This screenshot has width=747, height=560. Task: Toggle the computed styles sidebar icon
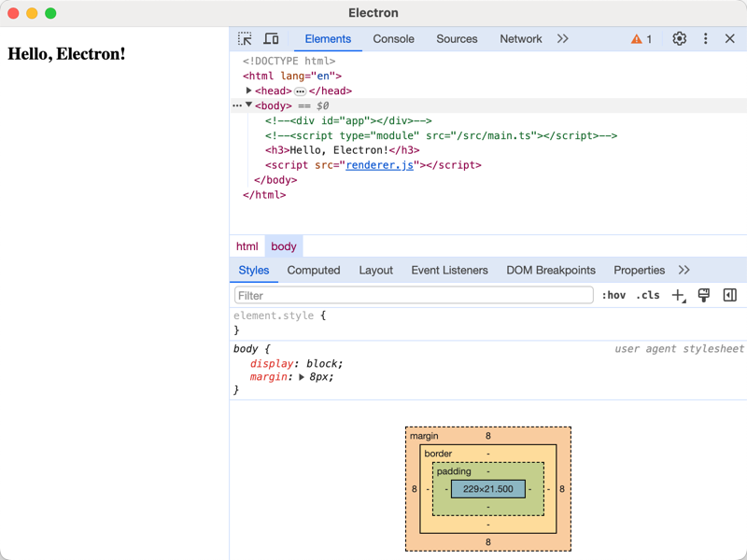pyautogui.click(x=729, y=296)
